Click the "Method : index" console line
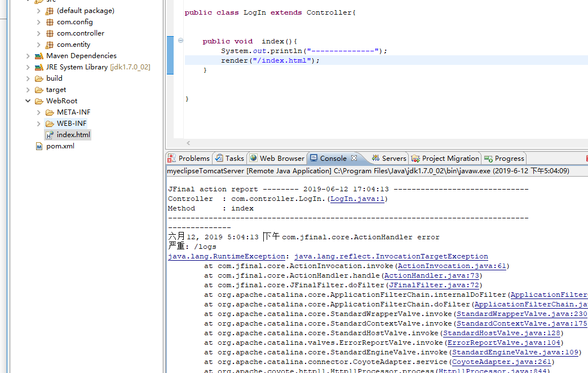The height and width of the screenshot is (373, 588). pos(211,208)
